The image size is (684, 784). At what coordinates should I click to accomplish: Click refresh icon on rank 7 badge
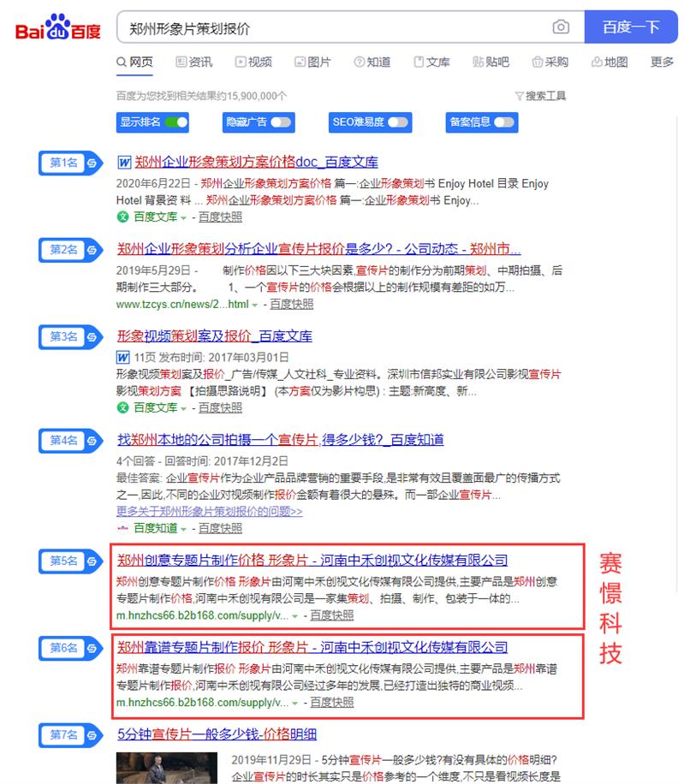point(92,735)
